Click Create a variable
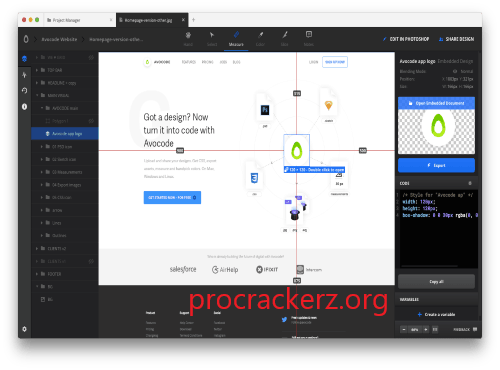This screenshot has height=370, width=500. pos(436,314)
